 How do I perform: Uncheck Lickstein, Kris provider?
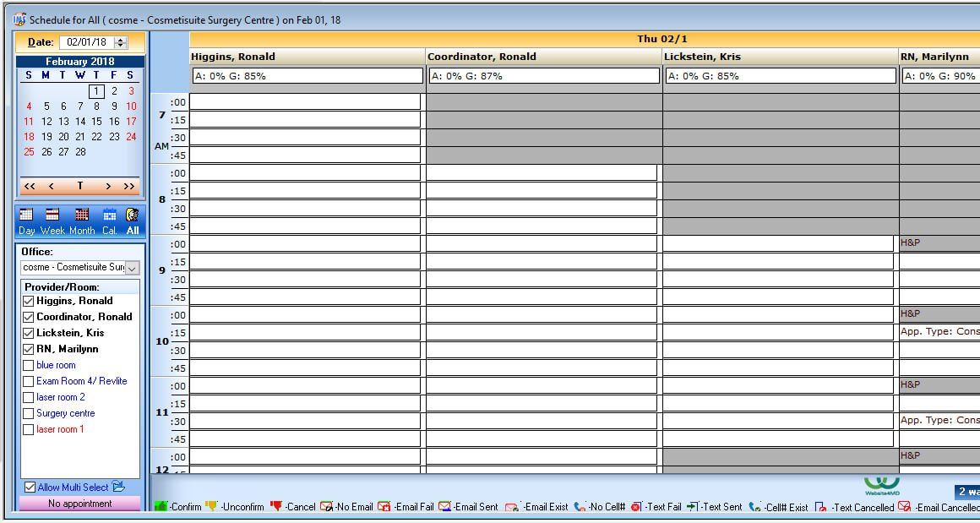[28, 333]
